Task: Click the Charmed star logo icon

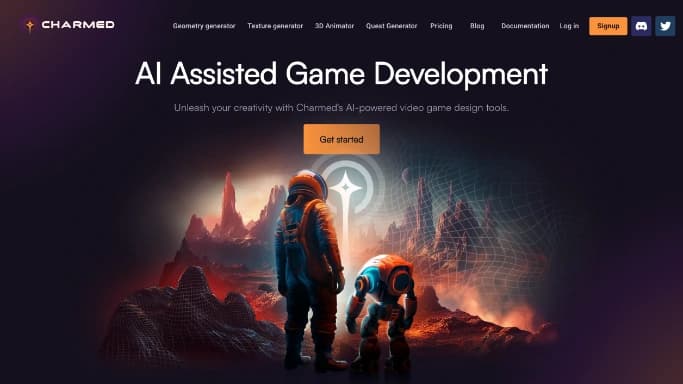Action: tap(30, 25)
